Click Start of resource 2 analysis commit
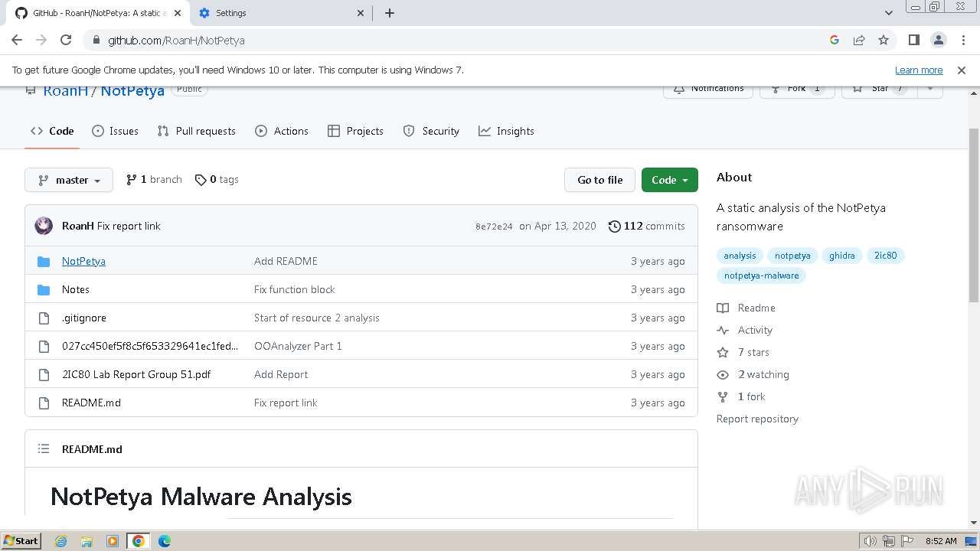Viewport: 980px width, 551px height. point(317,318)
